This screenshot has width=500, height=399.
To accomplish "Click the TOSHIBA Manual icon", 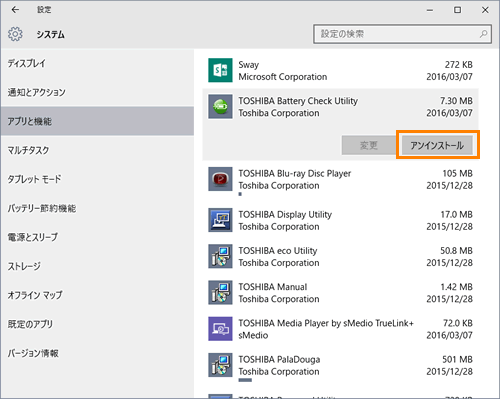I will (x=220, y=293).
